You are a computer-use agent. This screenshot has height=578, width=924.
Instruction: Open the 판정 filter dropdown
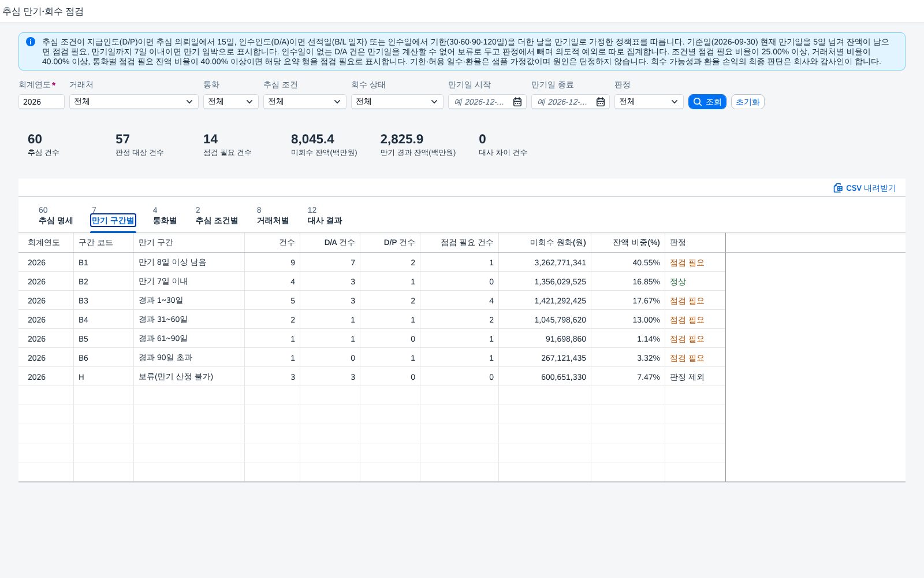tap(674, 102)
